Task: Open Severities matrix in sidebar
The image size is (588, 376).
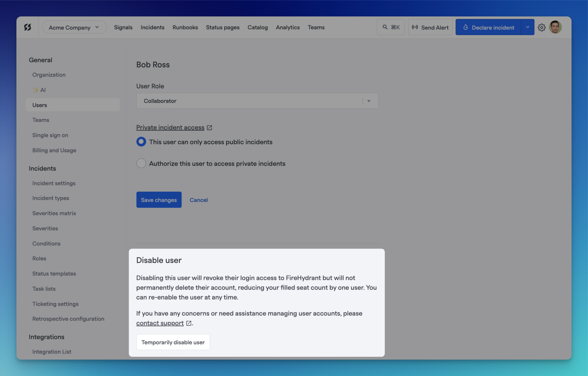Action: click(x=54, y=213)
